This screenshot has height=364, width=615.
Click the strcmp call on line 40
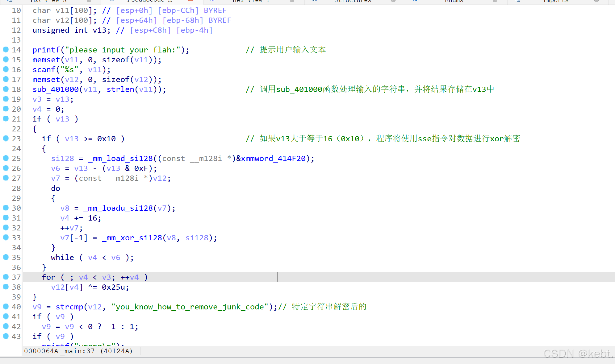tap(69, 307)
